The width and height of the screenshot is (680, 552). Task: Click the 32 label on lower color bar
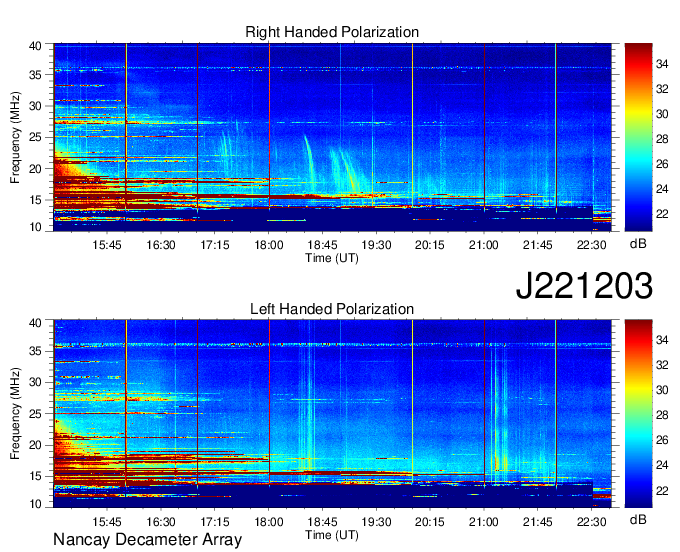point(662,365)
